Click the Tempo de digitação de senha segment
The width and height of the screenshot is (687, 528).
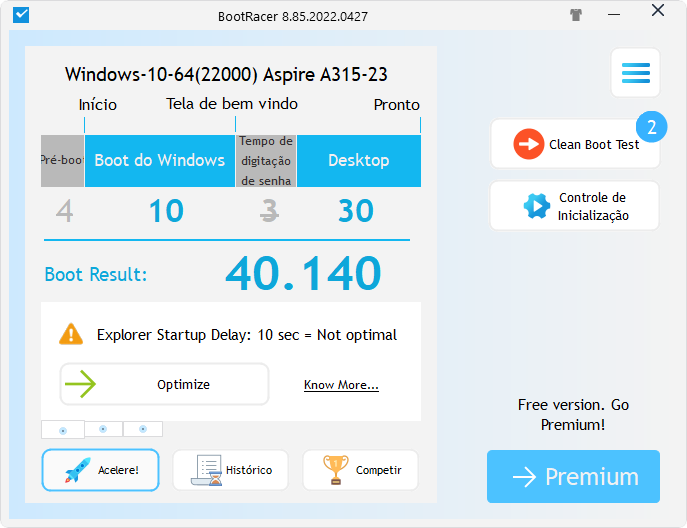click(266, 161)
